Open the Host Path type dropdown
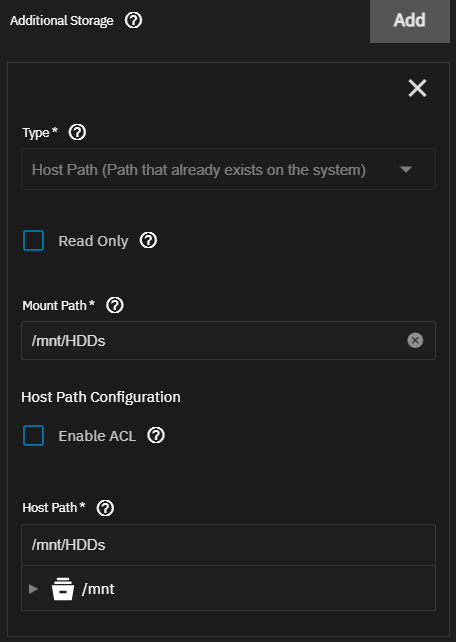The width and height of the screenshot is (456, 642). point(228,169)
